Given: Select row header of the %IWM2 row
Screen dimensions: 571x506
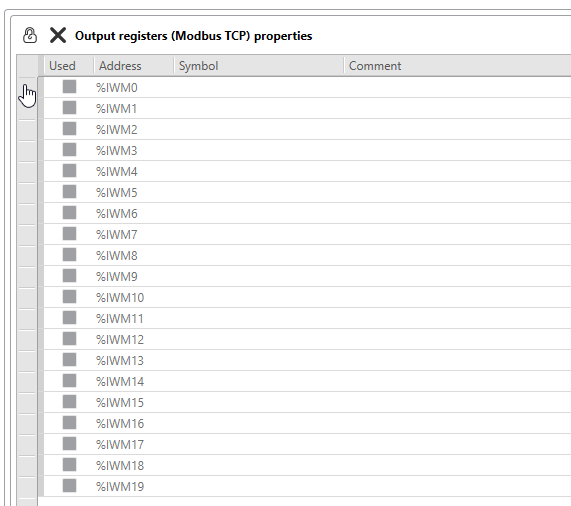Looking at the screenshot, I should click(x=27, y=129).
